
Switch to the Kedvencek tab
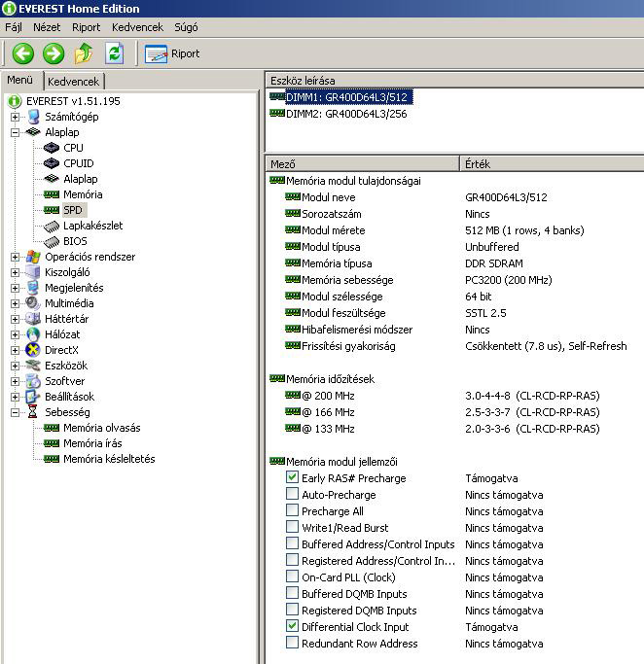(73, 82)
